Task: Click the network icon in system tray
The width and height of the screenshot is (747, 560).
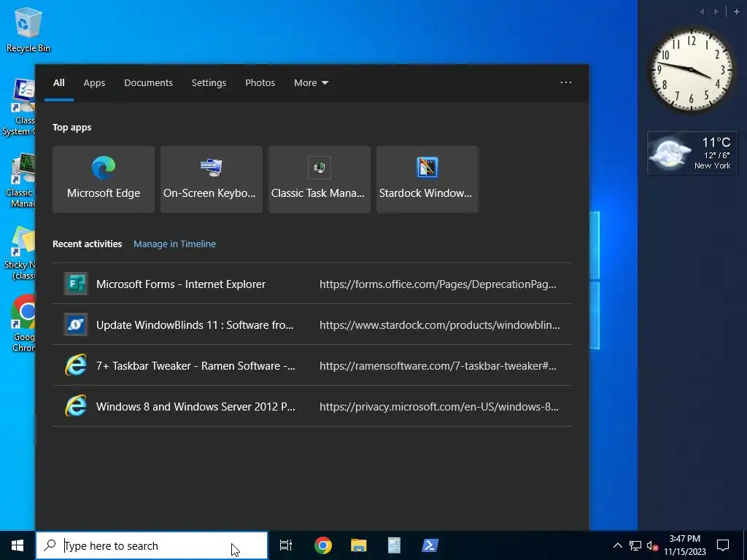Action: (635, 545)
